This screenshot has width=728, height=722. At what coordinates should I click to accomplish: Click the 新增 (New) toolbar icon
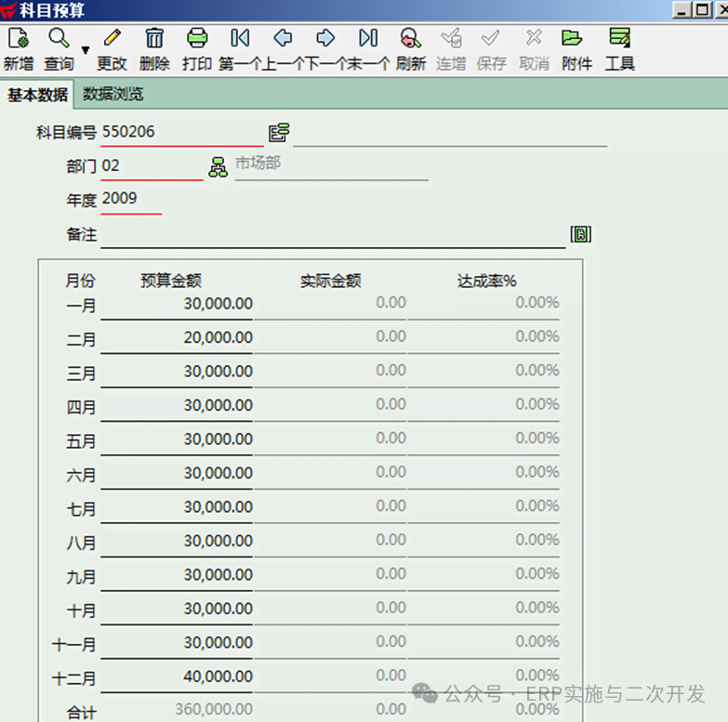point(19,39)
